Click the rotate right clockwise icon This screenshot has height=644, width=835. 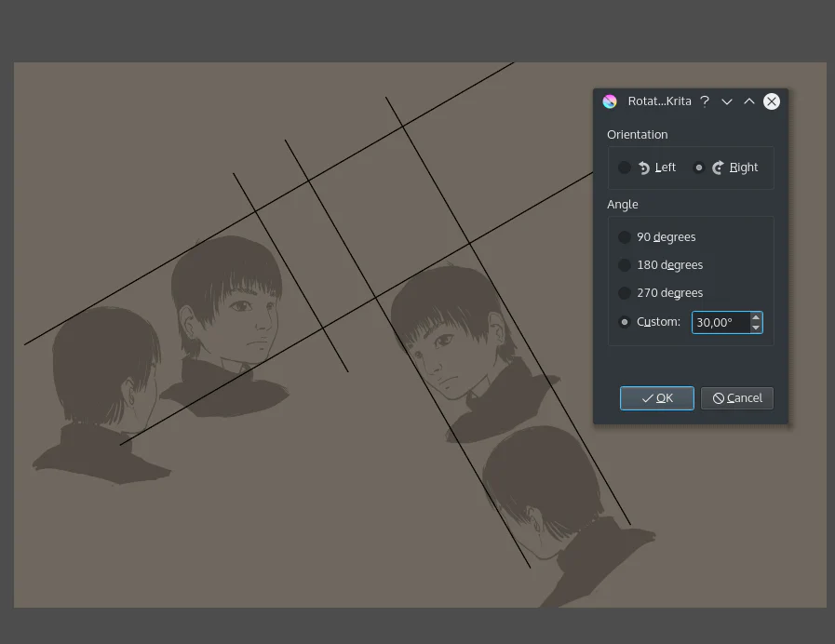[x=718, y=168]
